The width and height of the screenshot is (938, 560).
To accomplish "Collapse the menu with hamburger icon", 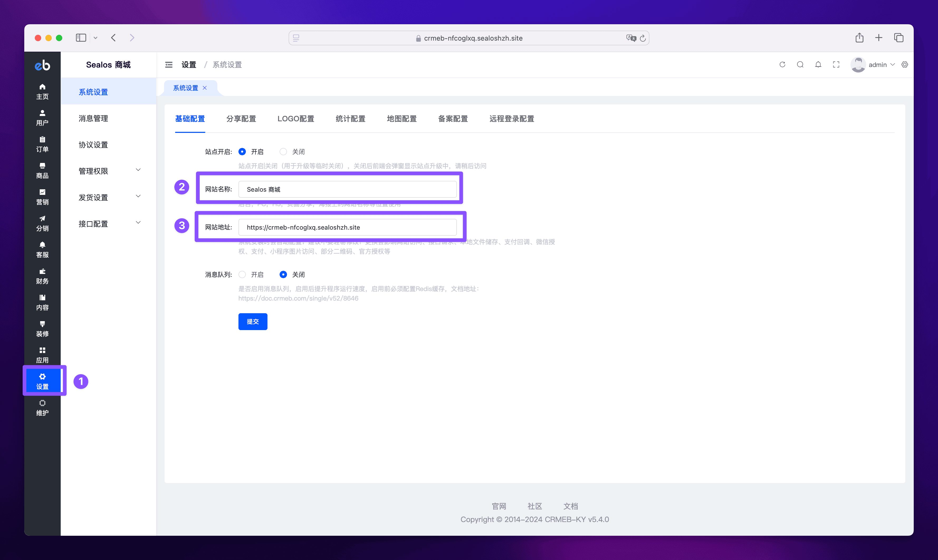I will 169,65.
